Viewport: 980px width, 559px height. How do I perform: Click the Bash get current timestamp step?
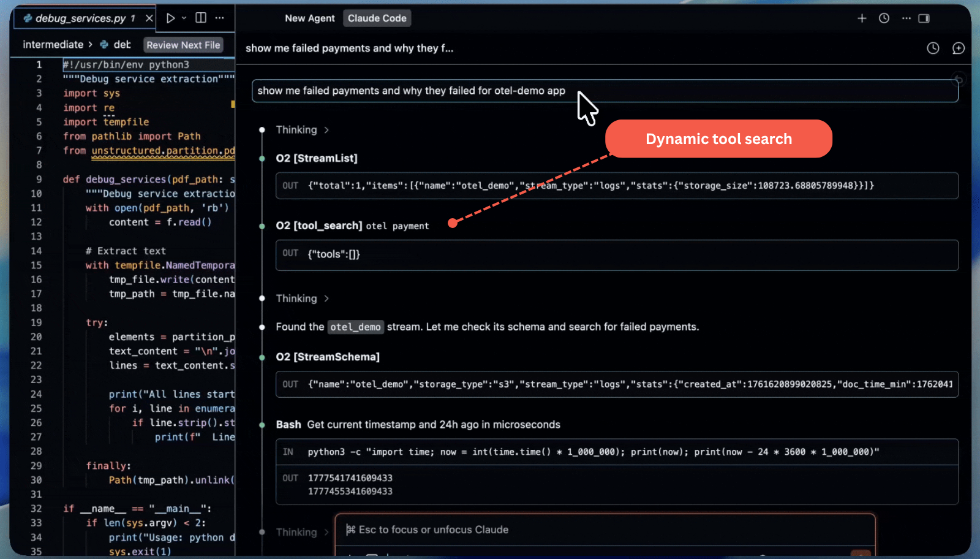(x=418, y=425)
